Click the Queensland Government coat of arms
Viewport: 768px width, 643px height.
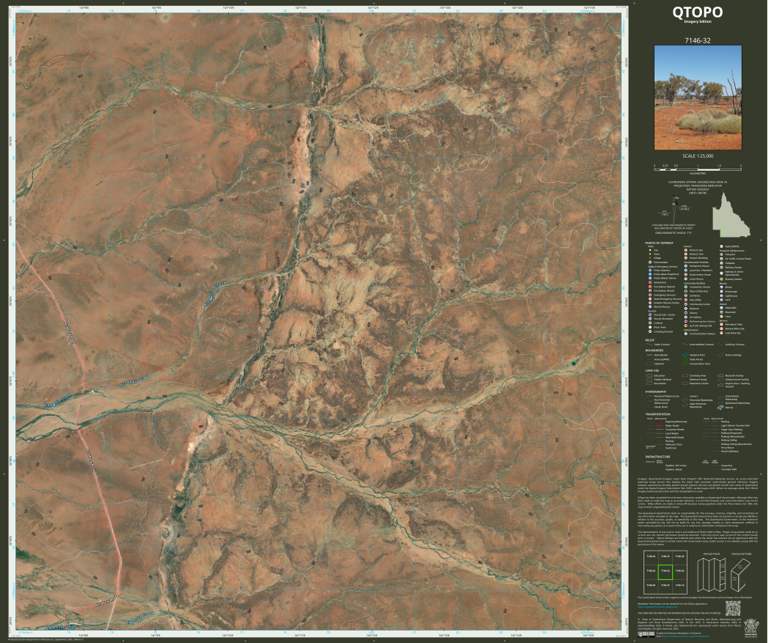pos(751,627)
